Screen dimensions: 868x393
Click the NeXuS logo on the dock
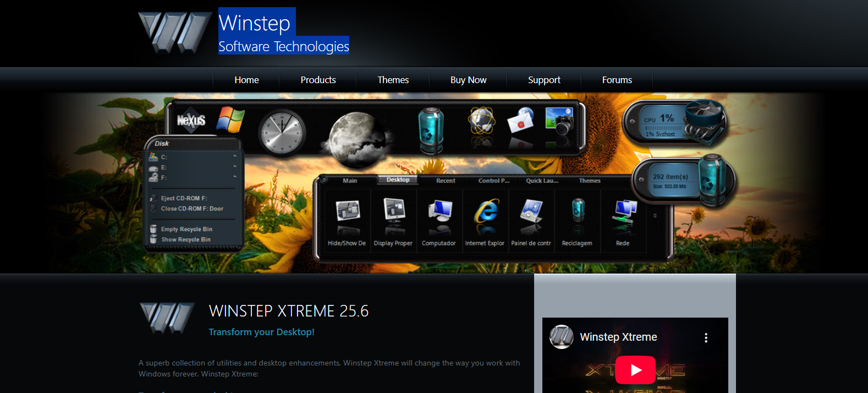tap(191, 120)
